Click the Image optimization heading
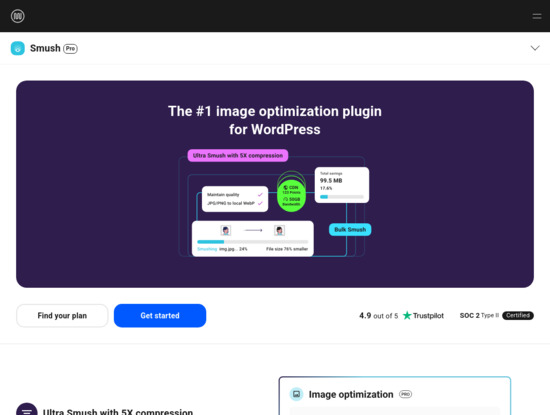The image size is (550, 415). (351, 395)
